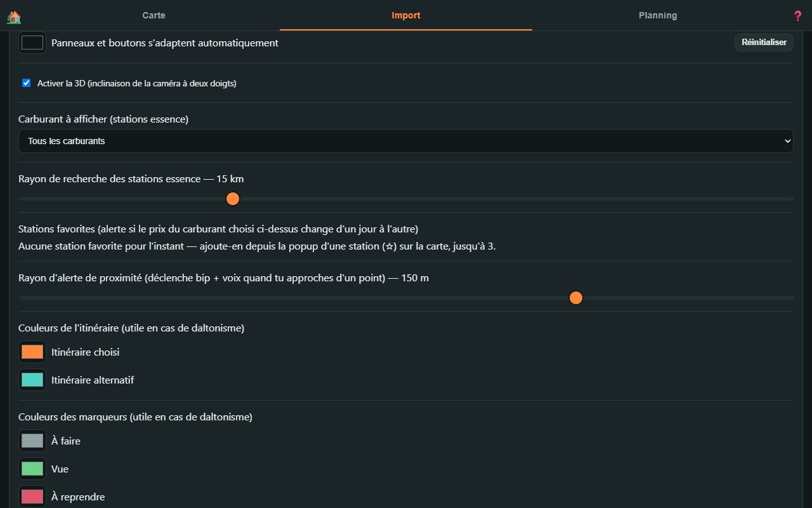The image size is (812, 508).
Task: Pick the Itinéraire alternatif turquoise swatch
Action: click(32, 380)
